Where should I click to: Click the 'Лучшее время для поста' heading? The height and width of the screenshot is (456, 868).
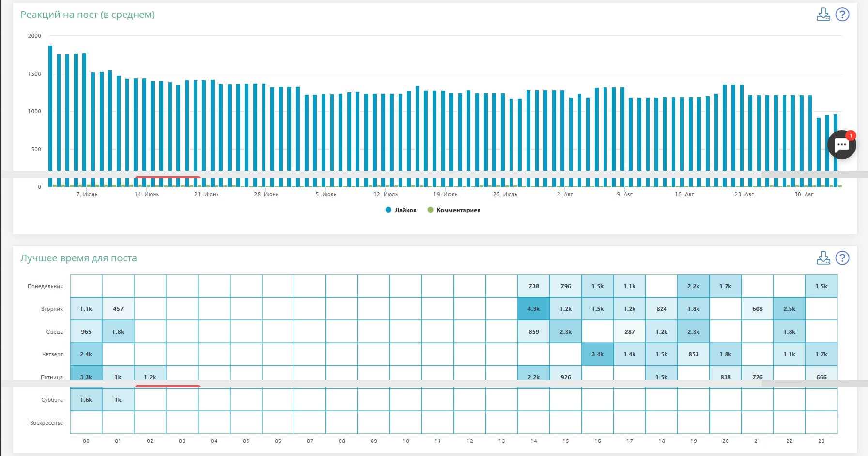point(78,258)
